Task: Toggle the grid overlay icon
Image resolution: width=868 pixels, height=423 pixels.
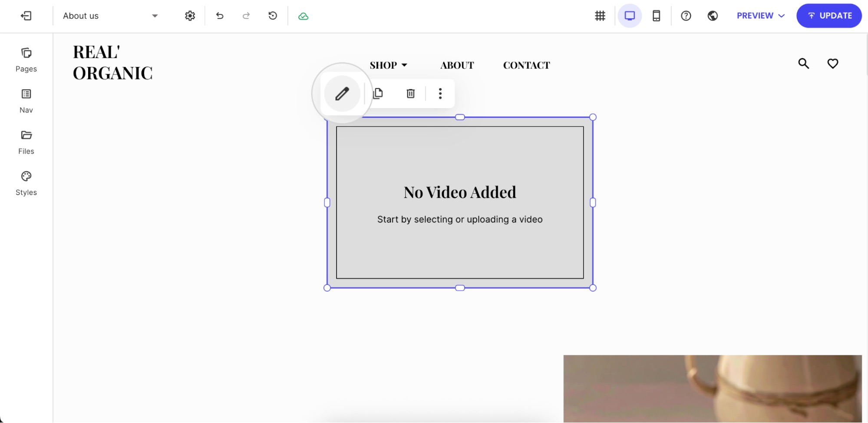Action: [x=600, y=16]
